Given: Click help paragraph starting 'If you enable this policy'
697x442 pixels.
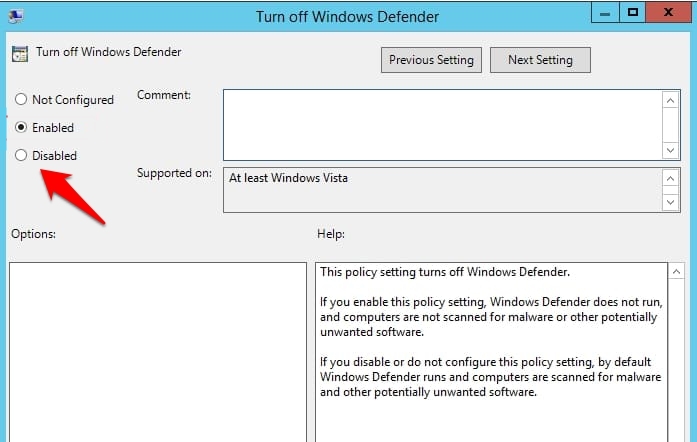Looking at the screenshot, I should [x=491, y=317].
